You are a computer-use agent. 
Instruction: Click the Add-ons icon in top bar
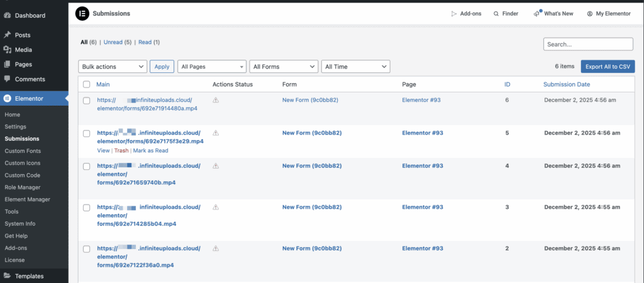click(454, 14)
